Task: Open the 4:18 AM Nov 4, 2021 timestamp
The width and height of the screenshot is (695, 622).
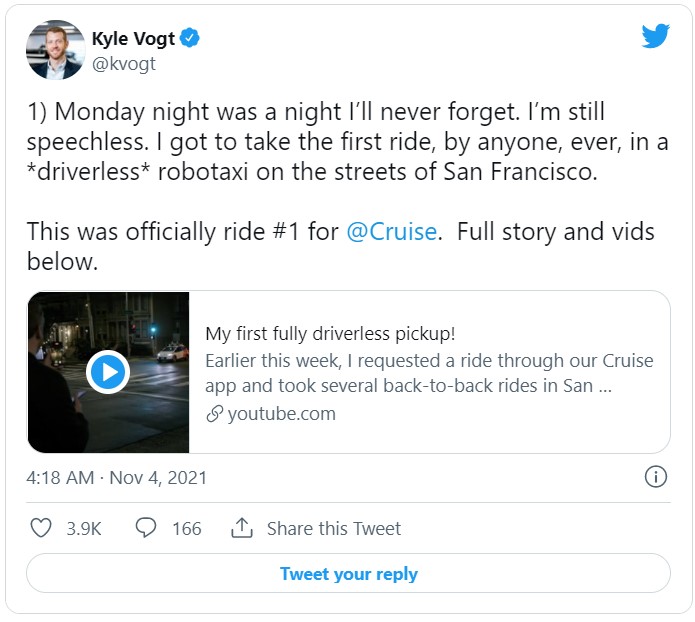Action: click(x=117, y=478)
